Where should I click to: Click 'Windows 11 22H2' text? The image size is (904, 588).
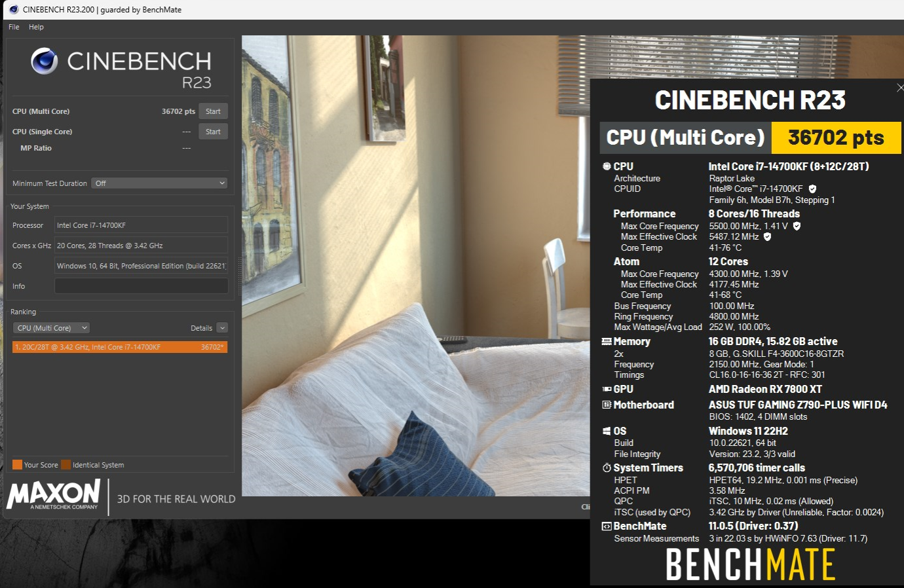748,431
